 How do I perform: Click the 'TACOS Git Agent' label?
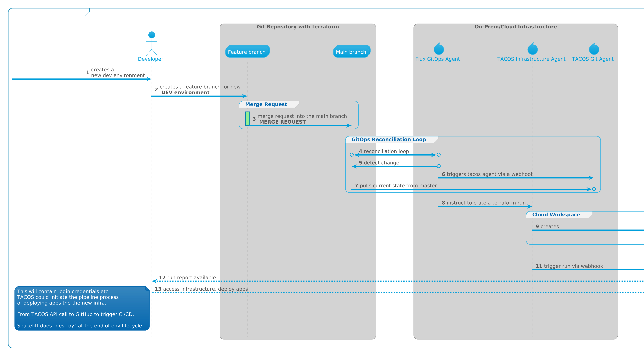[593, 59]
